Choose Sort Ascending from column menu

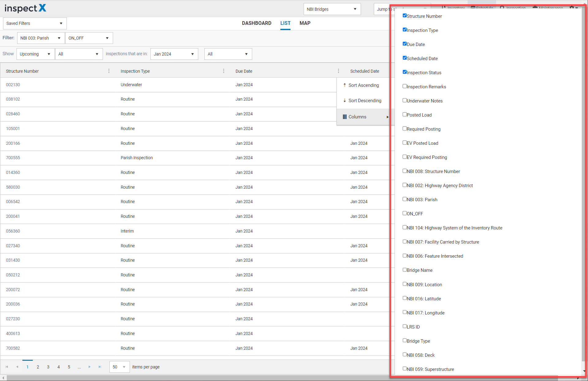[x=363, y=85]
